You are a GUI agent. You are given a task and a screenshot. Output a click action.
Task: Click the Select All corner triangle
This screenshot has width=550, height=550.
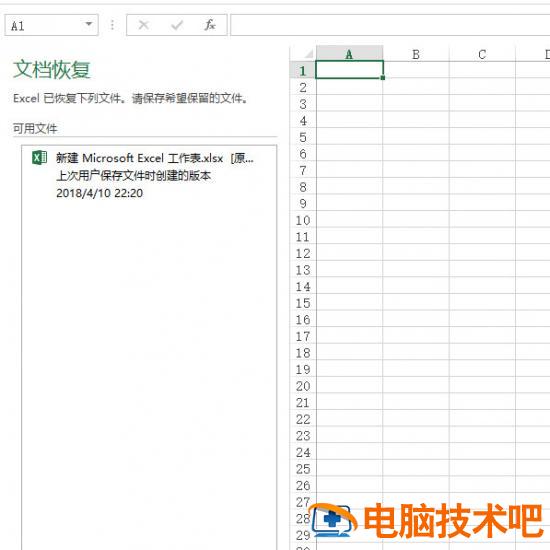pos(308,54)
